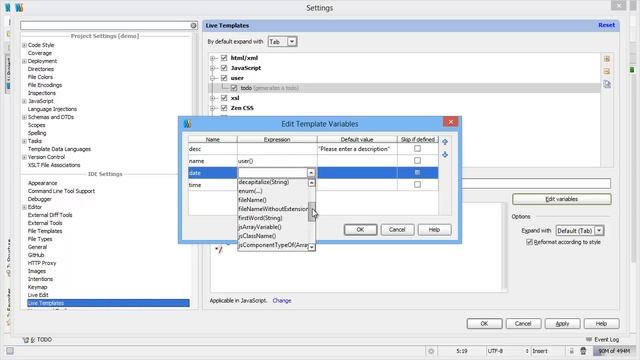Expand the JavaScript template group
This screenshot has height=360, width=640.
point(213,68)
